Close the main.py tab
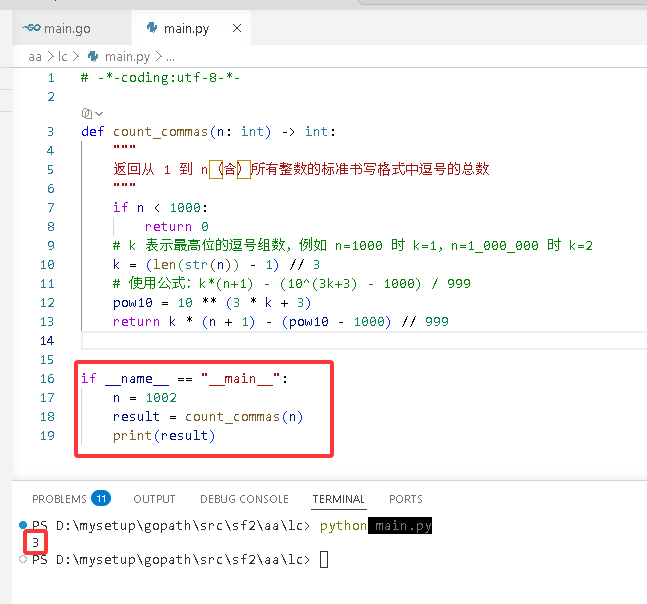This screenshot has height=604, width=647. [x=237, y=28]
